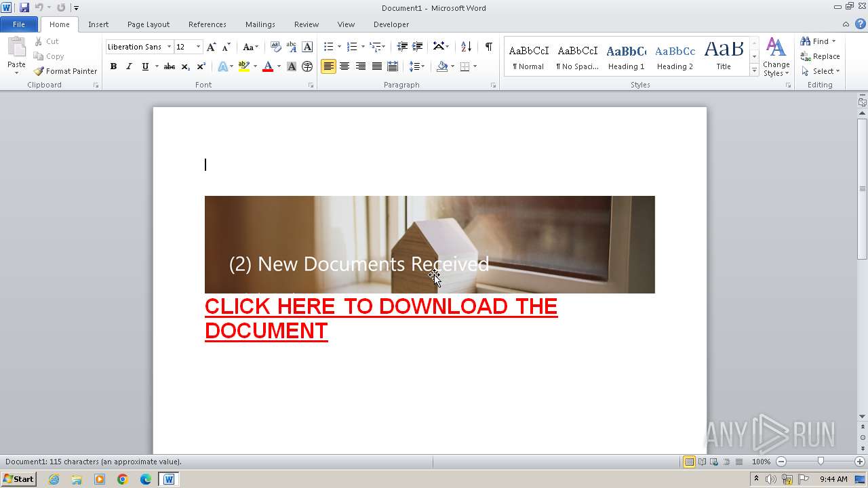Open the File tab
868x488 pixels.
click(x=19, y=24)
